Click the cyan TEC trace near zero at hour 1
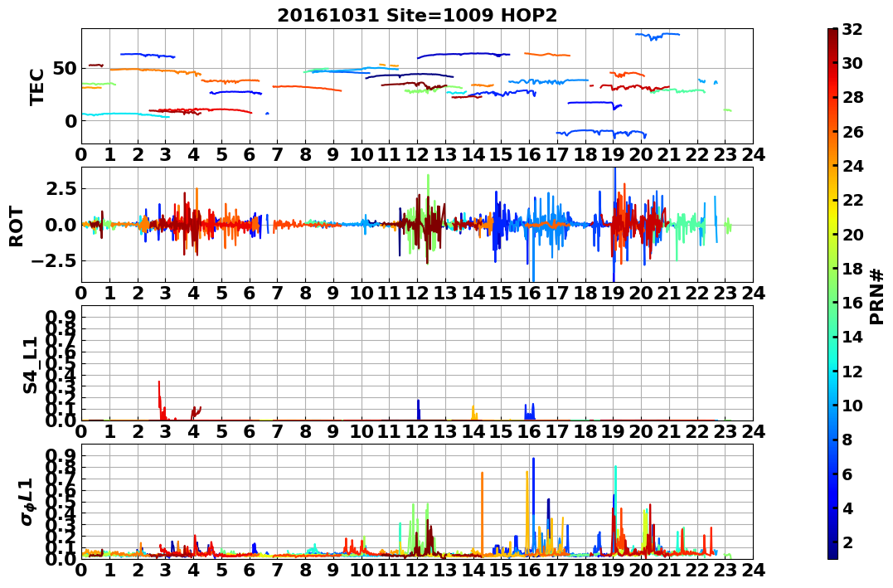 (x=125, y=114)
